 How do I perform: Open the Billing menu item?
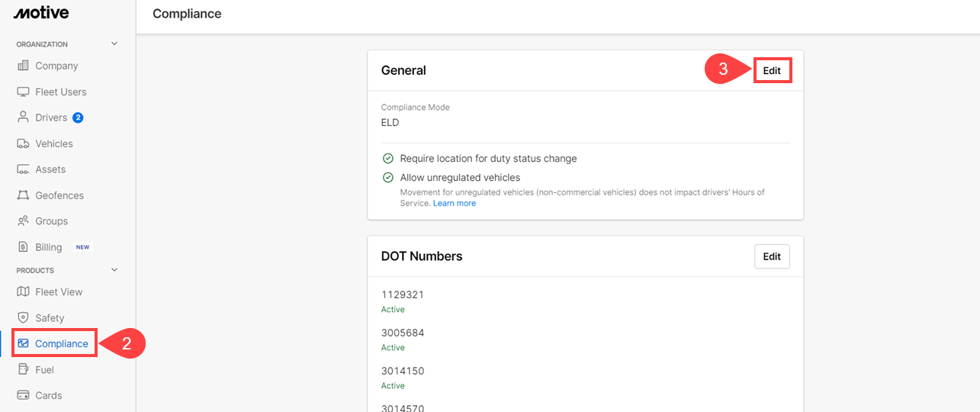[x=49, y=247]
